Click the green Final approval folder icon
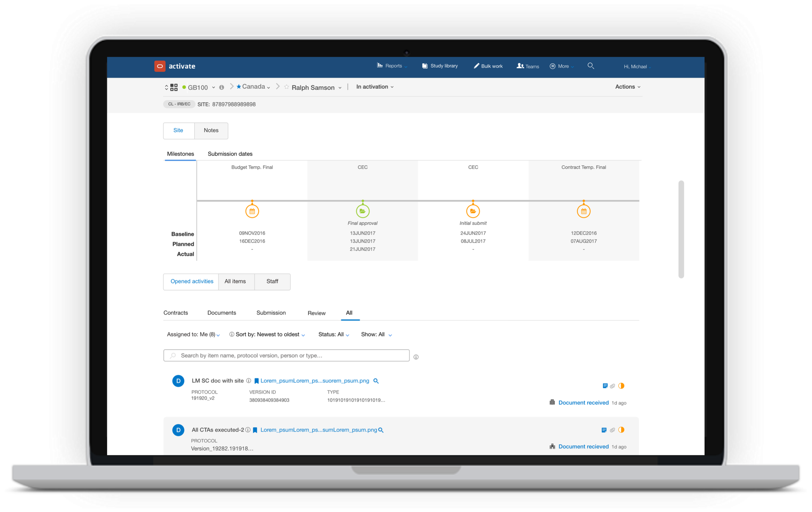Screen dimensions: 812x512 tap(363, 211)
